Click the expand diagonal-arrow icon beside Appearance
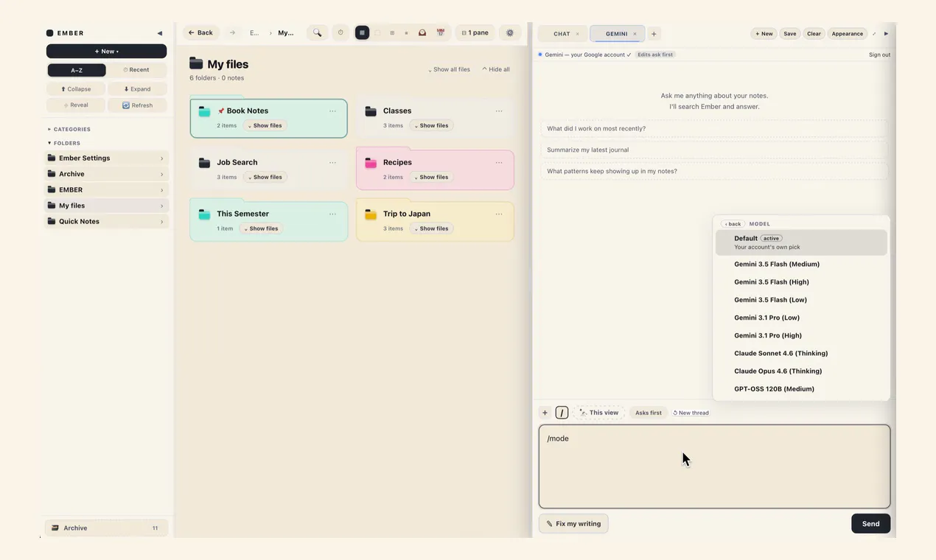The image size is (936, 560). [x=875, y=33]
